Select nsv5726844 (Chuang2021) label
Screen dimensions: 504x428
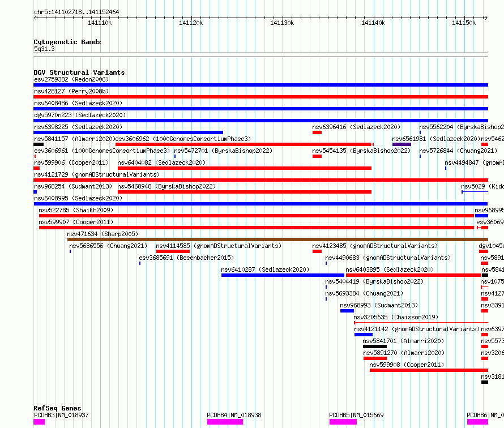[x=458, y=151]
